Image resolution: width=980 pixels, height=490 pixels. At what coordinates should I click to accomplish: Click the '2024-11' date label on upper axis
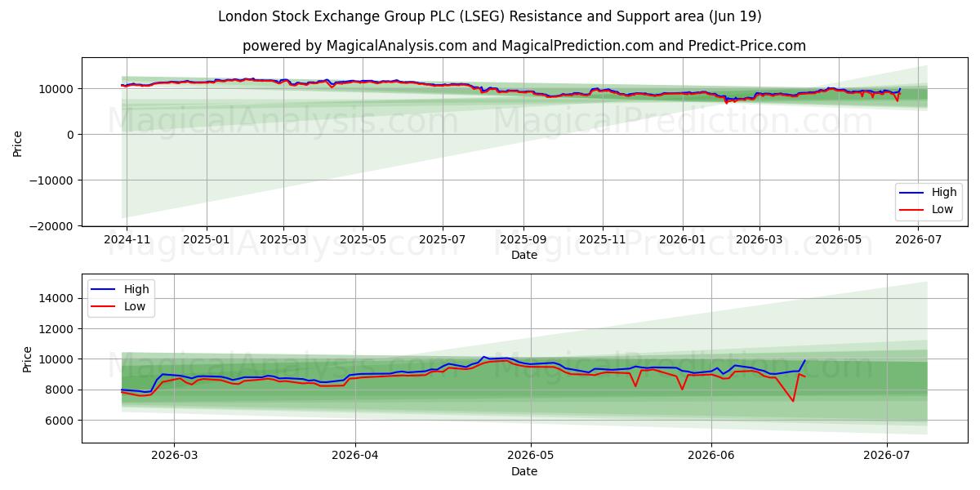pyautogui.click(x=128, y=239)
